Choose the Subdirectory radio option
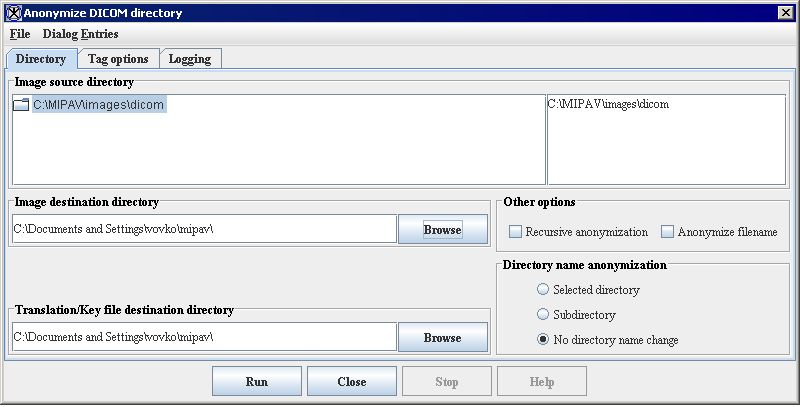The width and height of the screenshot is (800, 407). coord(543,315)
